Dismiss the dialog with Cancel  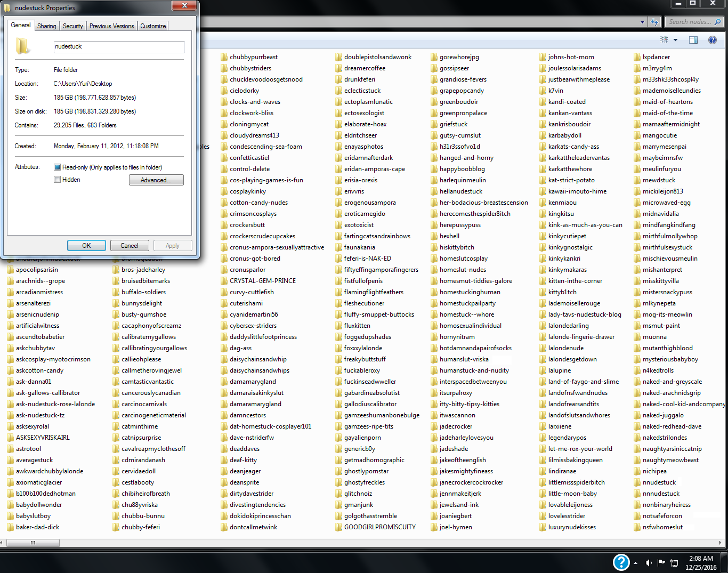point(130,246)
